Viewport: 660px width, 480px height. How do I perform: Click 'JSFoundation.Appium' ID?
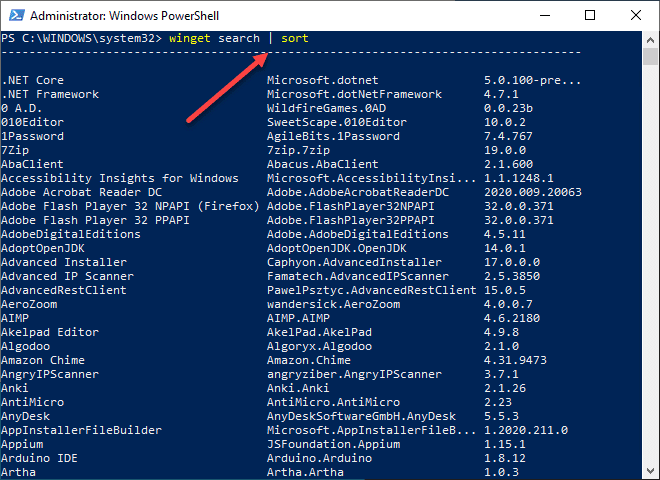(x=333, y=444)
